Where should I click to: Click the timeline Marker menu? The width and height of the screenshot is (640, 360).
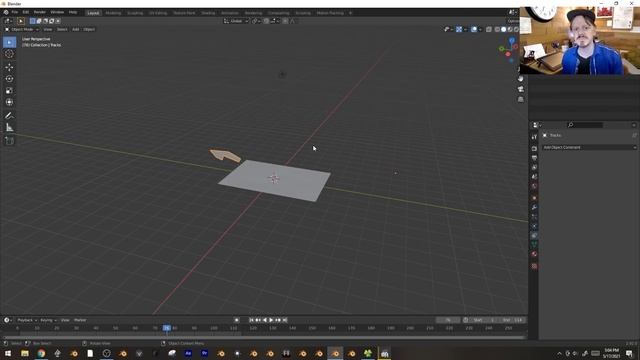(80, 320)
